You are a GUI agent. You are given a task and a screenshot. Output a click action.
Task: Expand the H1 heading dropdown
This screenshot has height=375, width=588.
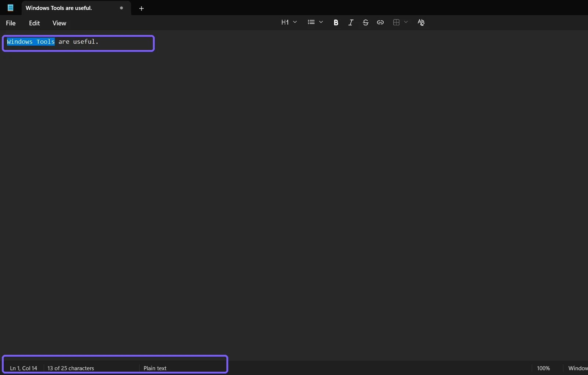click(x=289, y=22)
